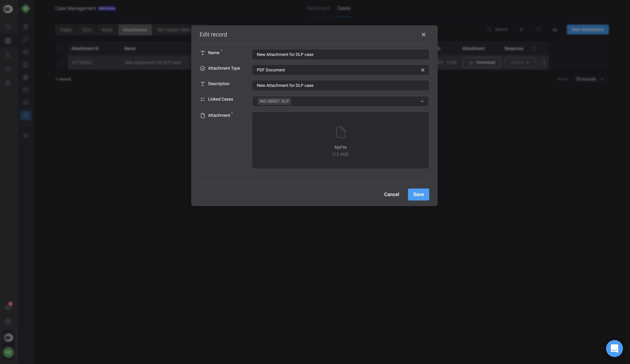Click the Description input field
630x364 pixels.
tap(340, 86)
